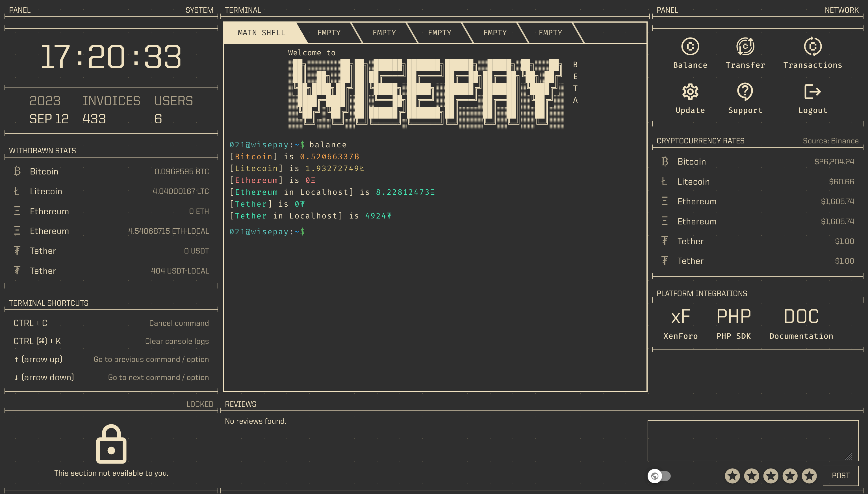Screen dimensions: 868x494
Task: Click the POST review button
Action: (x=841, y=476)
